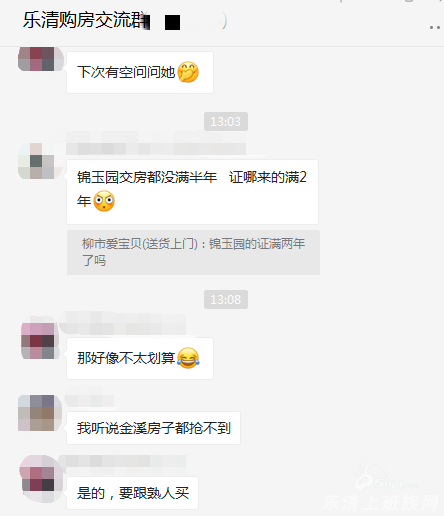The width and height of the screenshot is (444, 516).
Task: Click the 乐清购房交流群 group title
Action: point(86,20)
